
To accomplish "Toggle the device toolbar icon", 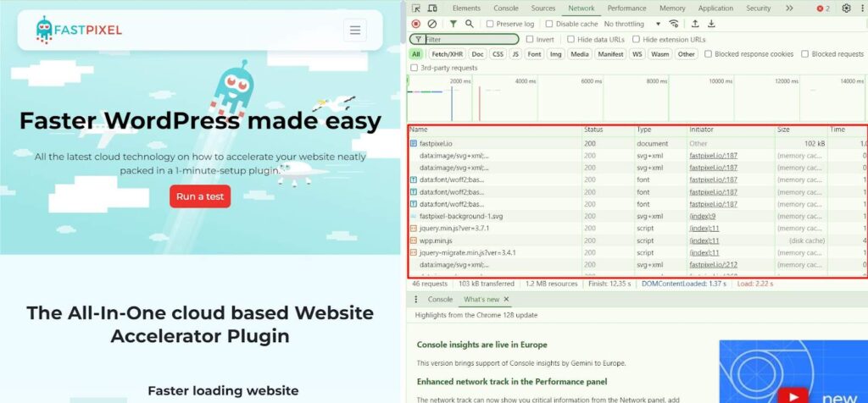I will [433, 8].
